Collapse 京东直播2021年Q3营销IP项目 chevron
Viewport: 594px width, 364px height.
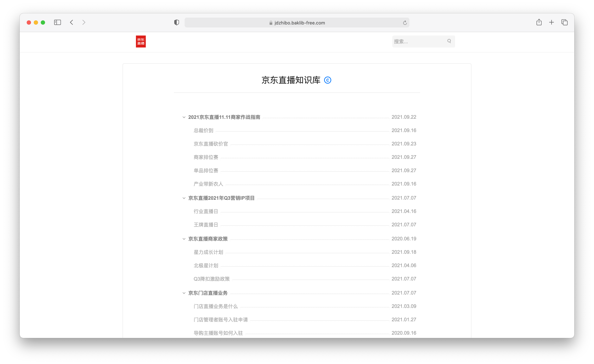[x=184, y=198]
